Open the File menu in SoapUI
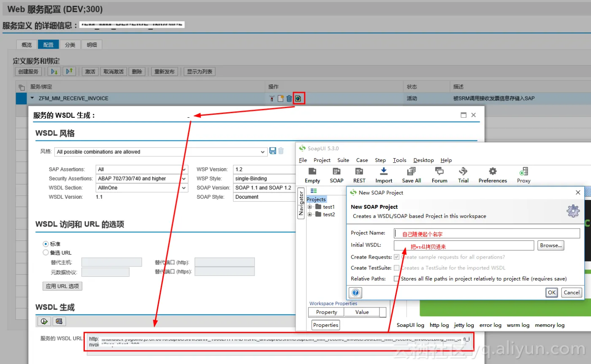This screenshot has width=591, height=364. pyautogui.click(x=303, y=160)
